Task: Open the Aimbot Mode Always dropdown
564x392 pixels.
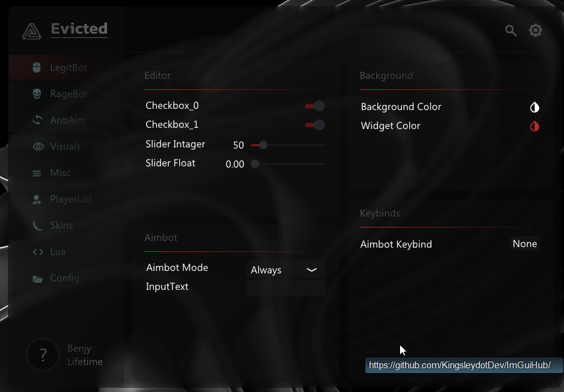Action: pyautogui.click(x=286, y=270)
